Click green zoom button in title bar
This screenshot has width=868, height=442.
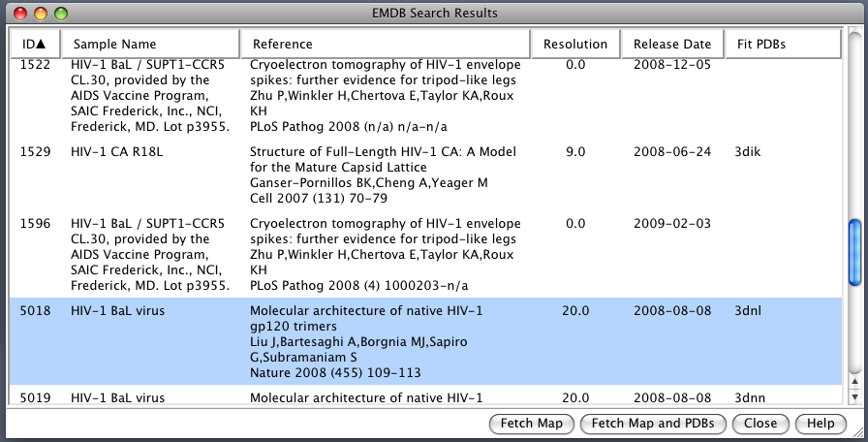[x=61, y=14]
